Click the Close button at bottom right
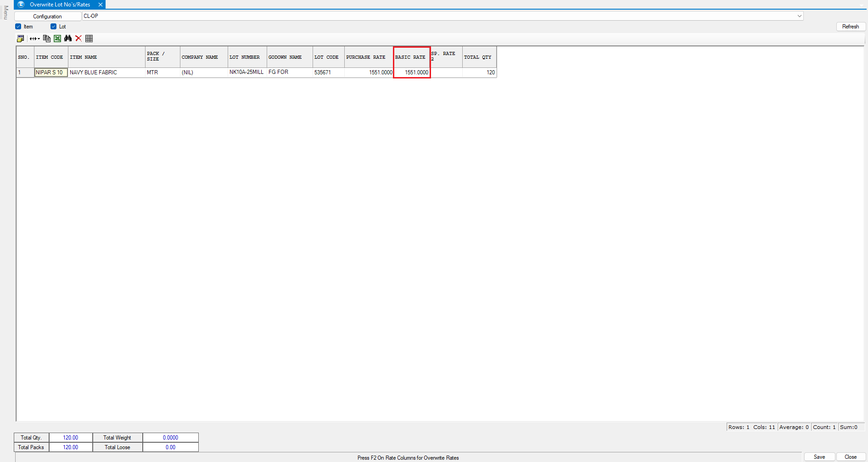The height and width of the screenshot is (462, 868). pos(850,457)
